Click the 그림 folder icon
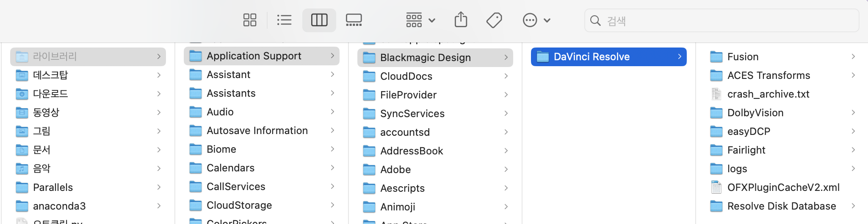 click(22, 131)
